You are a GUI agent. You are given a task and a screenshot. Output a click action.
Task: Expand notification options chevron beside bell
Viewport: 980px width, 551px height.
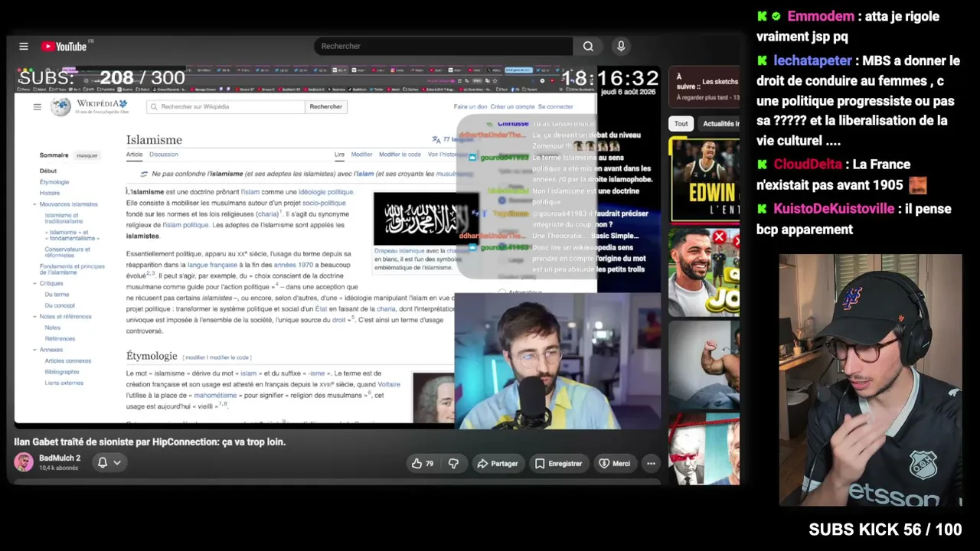point(117,462)
